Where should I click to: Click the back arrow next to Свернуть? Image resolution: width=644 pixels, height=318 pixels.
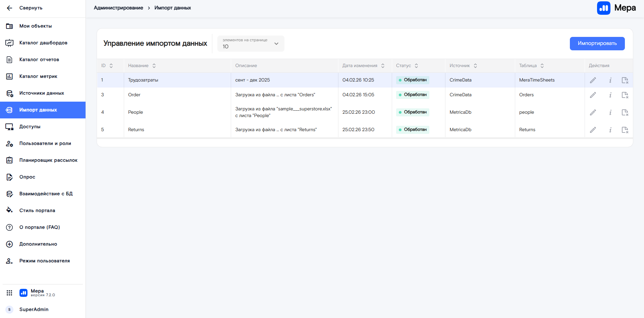pos(9,8)
